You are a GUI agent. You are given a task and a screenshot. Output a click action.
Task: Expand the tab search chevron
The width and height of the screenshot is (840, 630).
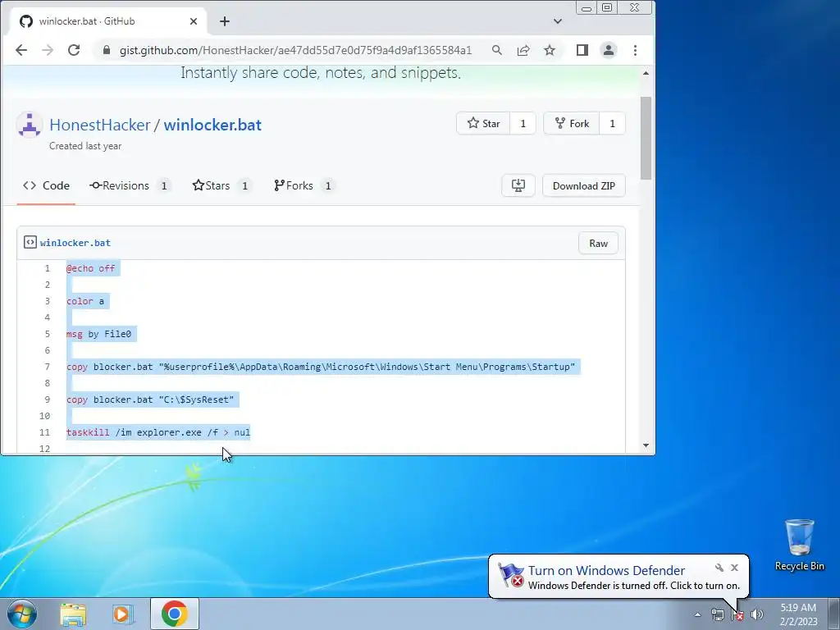pos(558,21)
